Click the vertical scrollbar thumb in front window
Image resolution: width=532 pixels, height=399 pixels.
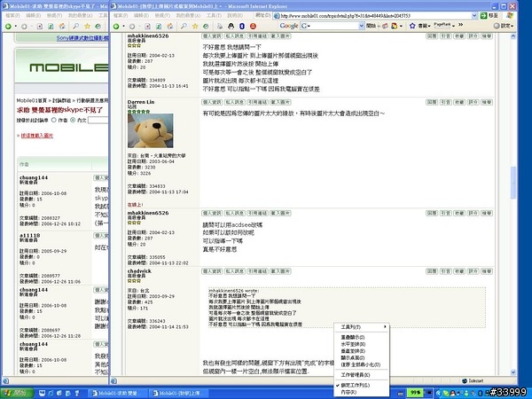coord(513,183)
